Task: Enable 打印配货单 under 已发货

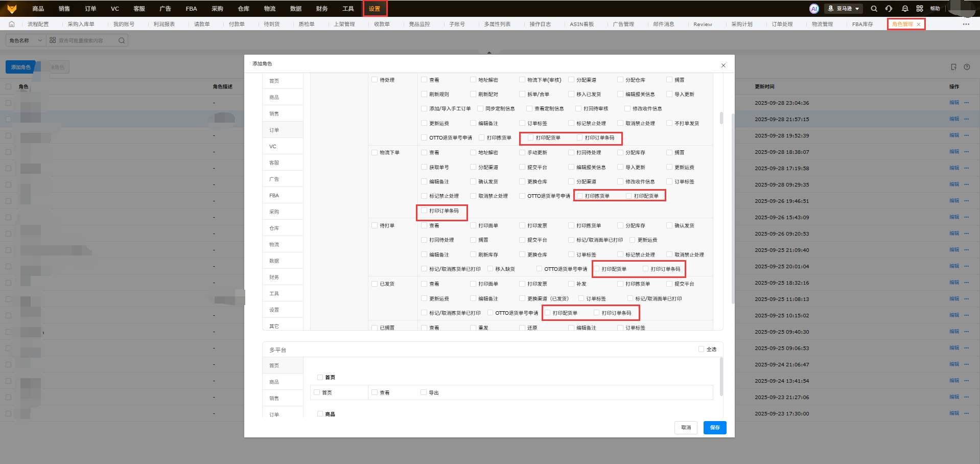Action: (548, 313)
